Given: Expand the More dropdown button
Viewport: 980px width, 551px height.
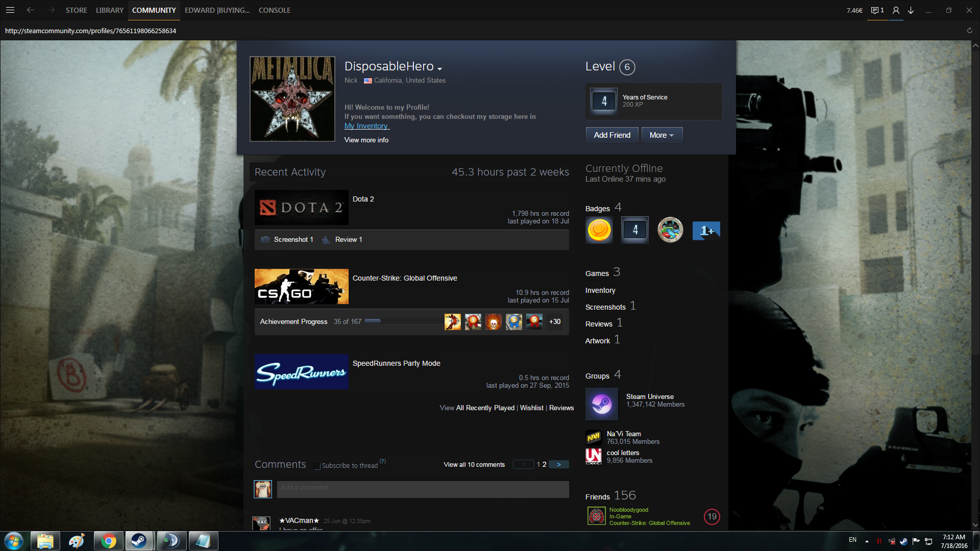Looking at the screenshot, I should 661,135.
